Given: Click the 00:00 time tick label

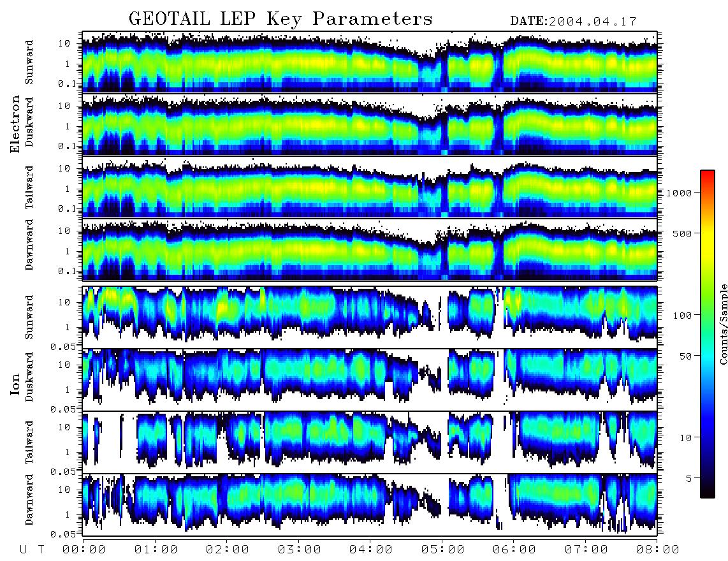Looking at the screenshot, I should pos(84,550).
